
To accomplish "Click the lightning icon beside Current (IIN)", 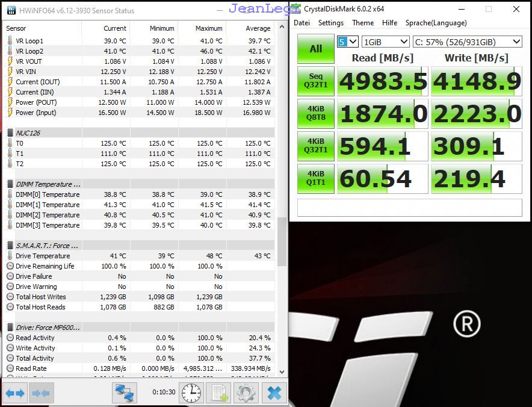I will (10, 92).
